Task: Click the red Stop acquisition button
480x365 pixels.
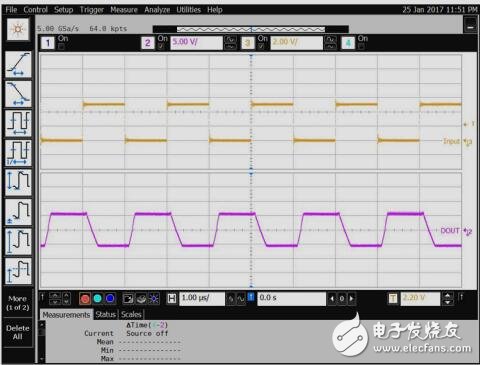Action: (85, 299)
